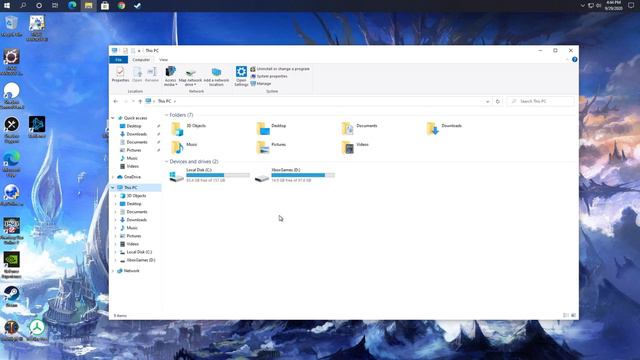The image size is (640, 360).
Task: Open Google Chrome from the taskbar
Action: pos(121,6)
